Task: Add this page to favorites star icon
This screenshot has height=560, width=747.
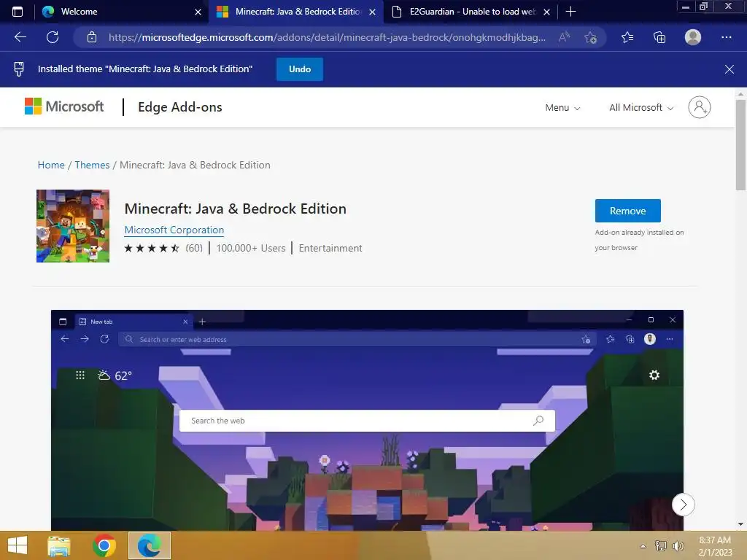Action: 591,37
